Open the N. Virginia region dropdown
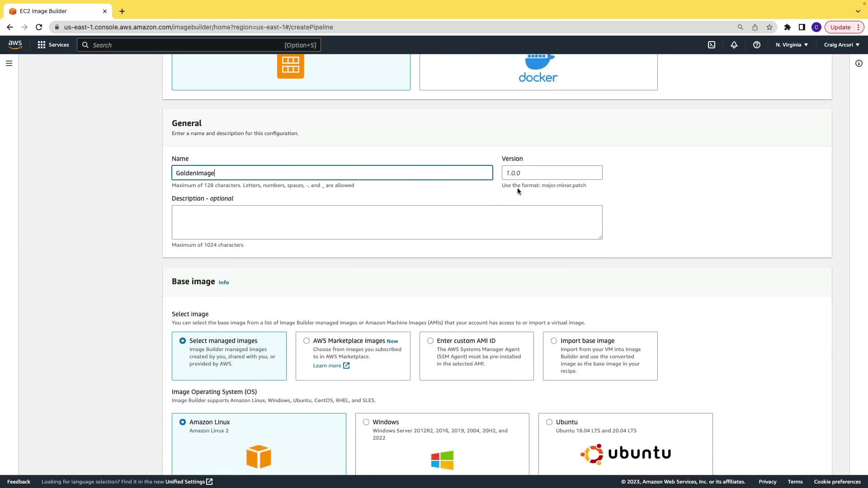This screenshot has height=488, width=868. point(791,45)
